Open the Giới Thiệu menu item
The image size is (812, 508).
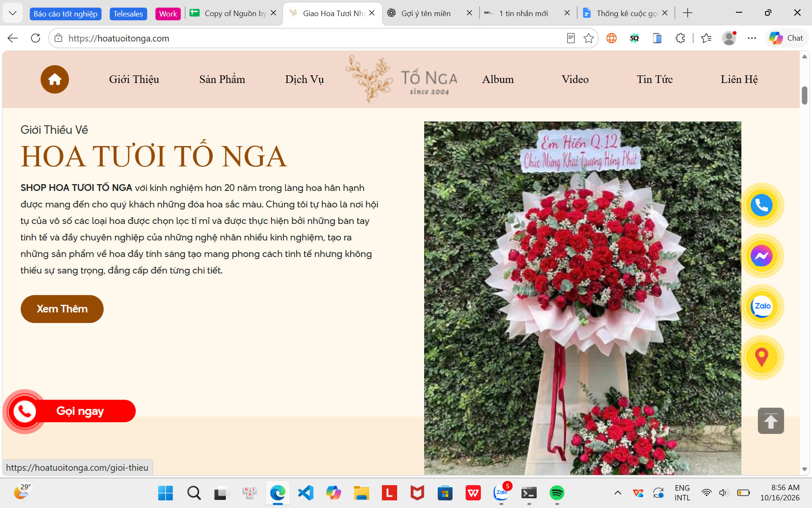pyautogui.click(x=134, y=79)
